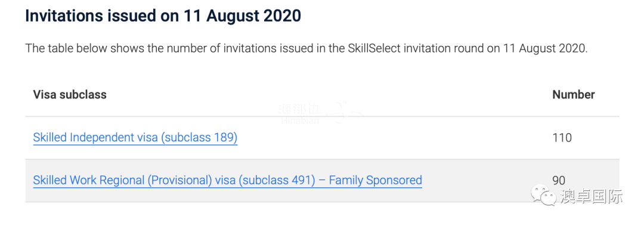This screenshot has height=225, width=644.
Task: Open the Skilled Work Regional subclass 491 link
Action: (x=228, y=180)
